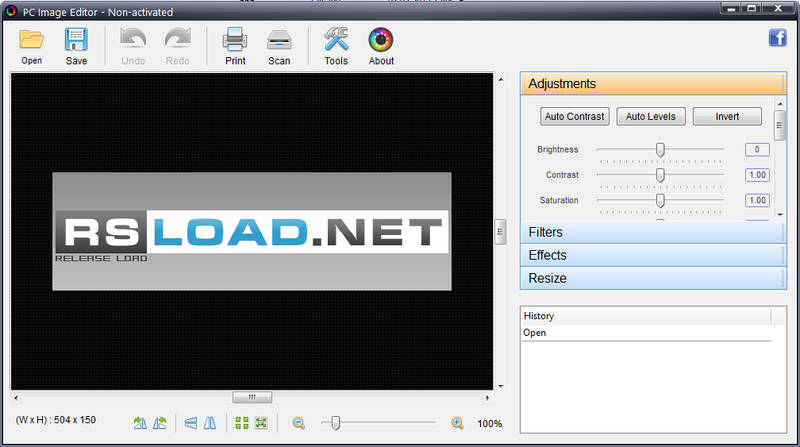Screen dimensions: 800x447
Task: Print the image using the Print icon
Action: coord(235,39)
